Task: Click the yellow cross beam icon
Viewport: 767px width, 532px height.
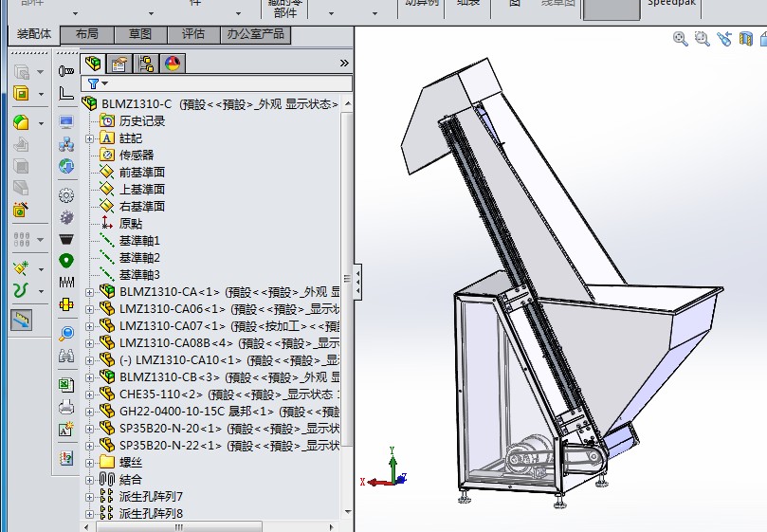Action: pos(66,304)
